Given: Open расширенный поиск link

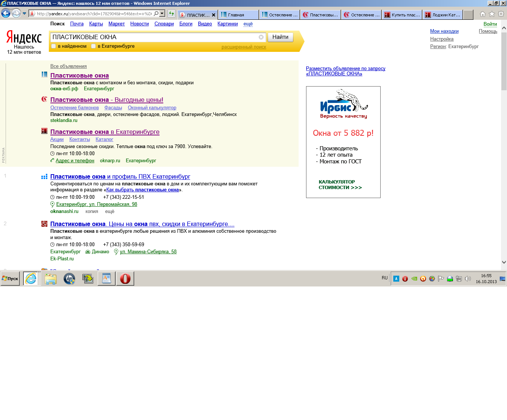Looking at the screenshot, I should click(244, 47).
